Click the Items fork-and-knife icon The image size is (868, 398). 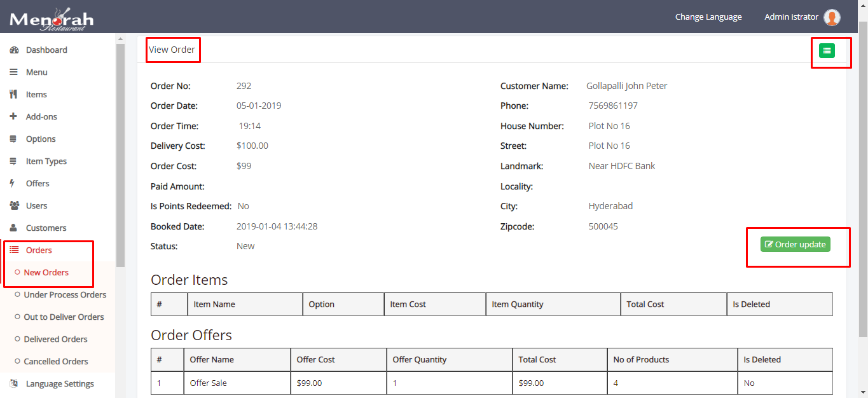13,95
